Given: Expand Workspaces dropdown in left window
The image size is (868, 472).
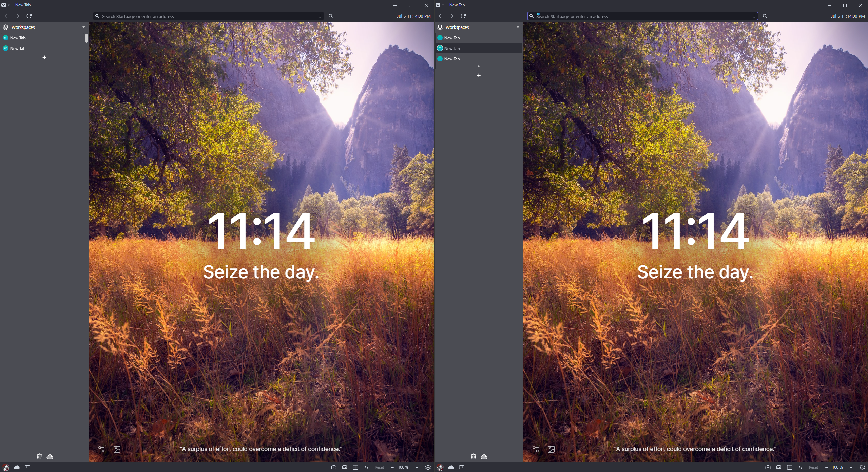Looking at the screenshot, I should coord(83,27).
